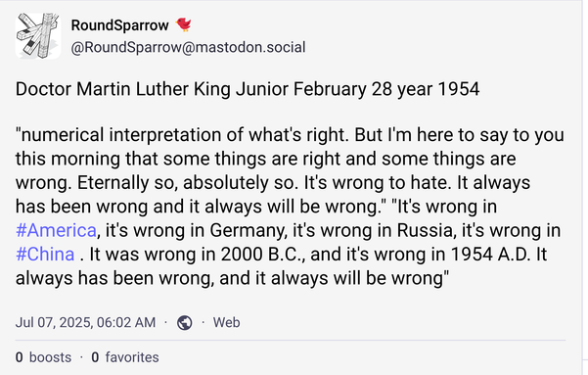Click the globe public visibility icon
Viewport: 588px width, 375px height.
tap(185, 323)
